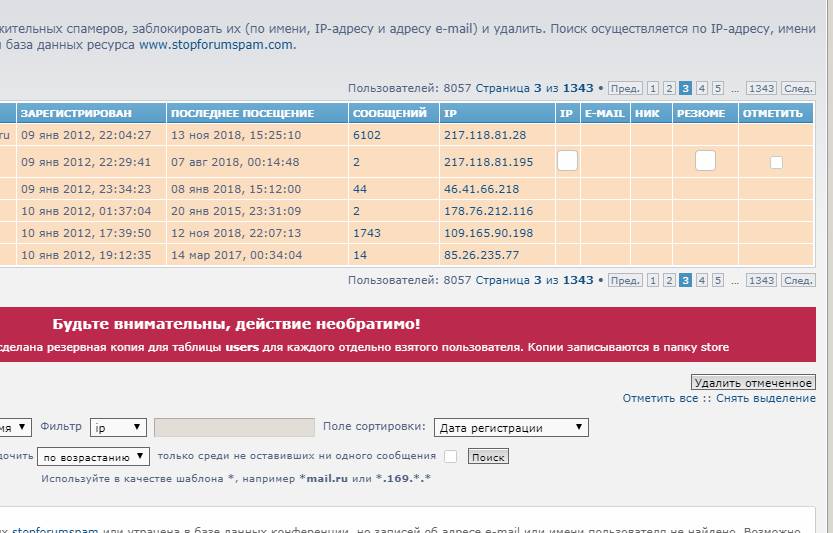Tick the IP checkbox for 217.118.81.195 row
Screen dimensions: 833x533
pos(567,160)
